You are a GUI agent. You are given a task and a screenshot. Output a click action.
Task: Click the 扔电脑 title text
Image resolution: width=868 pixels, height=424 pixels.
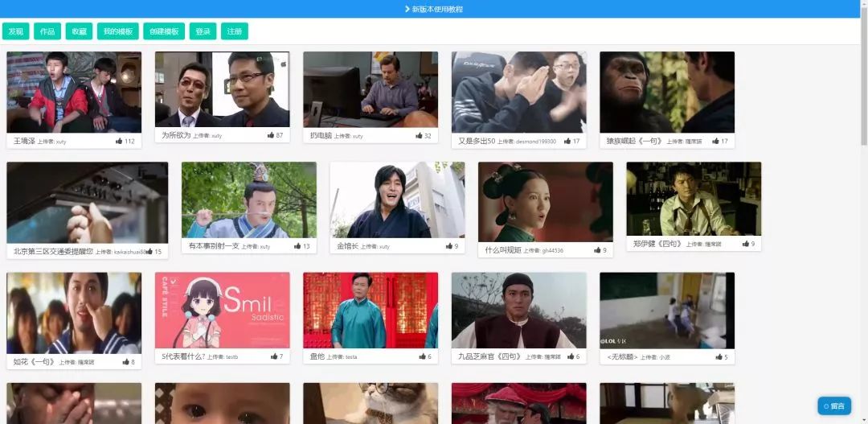point(321,136)
